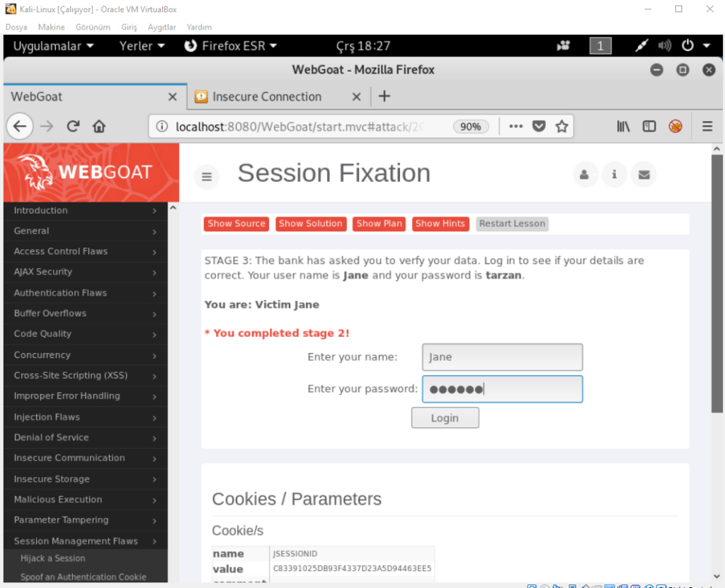Open Makine menu in VirtualBox
This screenshot has width=725, height=588.
point(51,27)
